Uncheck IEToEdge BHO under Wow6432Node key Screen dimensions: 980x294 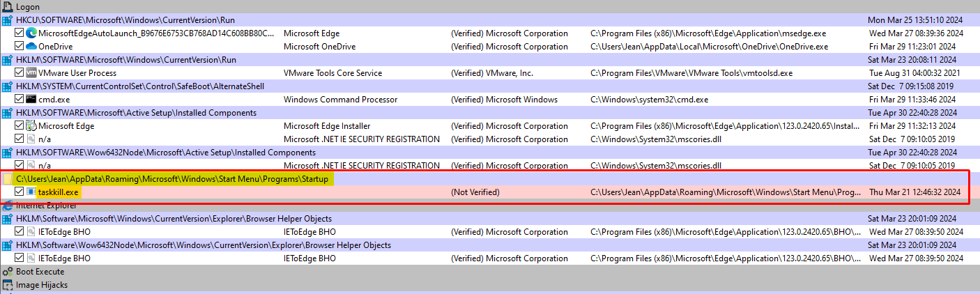(20, 258)
